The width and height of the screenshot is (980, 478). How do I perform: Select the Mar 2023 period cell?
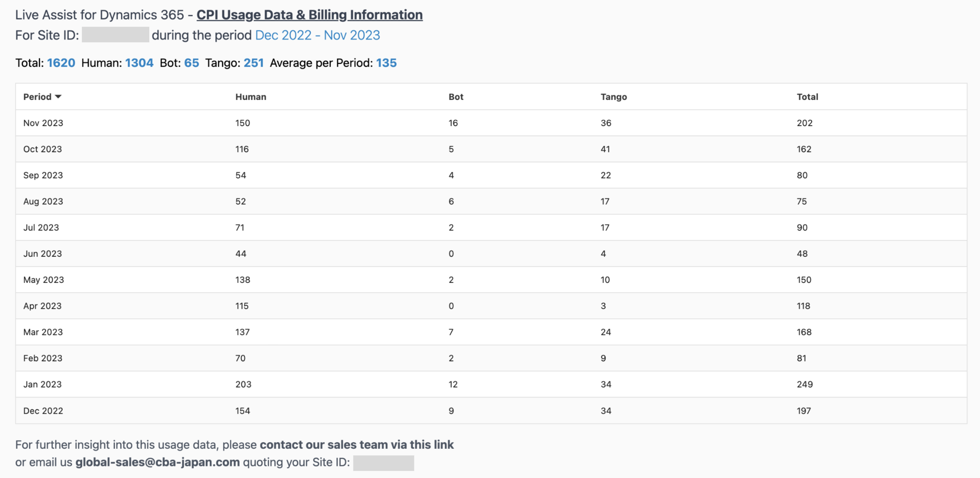coord(43,332)
